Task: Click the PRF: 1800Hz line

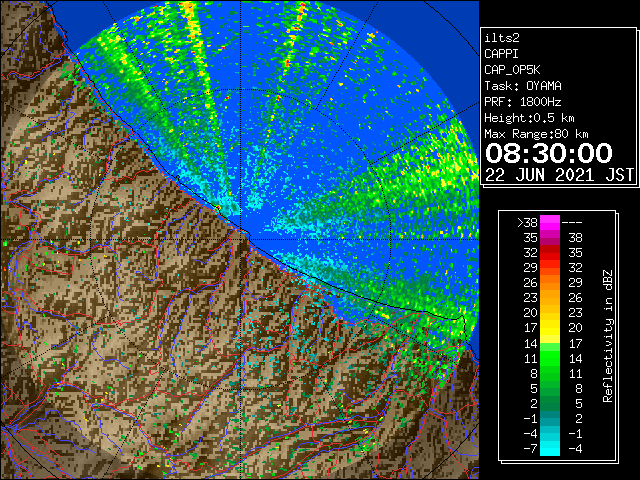Action: 523,102
